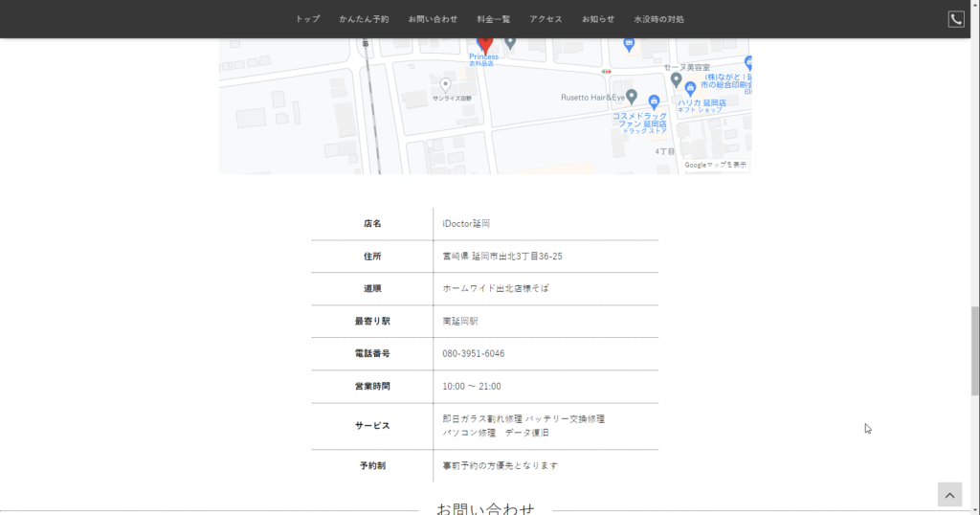The height and width of the screenshot is (515, 980).
Task: Go to 料金一覧 in the navigation
Action: pyautogui.click(x=493, y=19)
